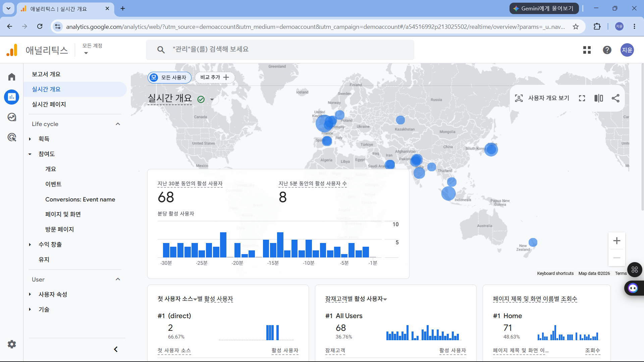Open the all accounts dropdown
This screenshot has height=362, width=644.
(92, 49)
